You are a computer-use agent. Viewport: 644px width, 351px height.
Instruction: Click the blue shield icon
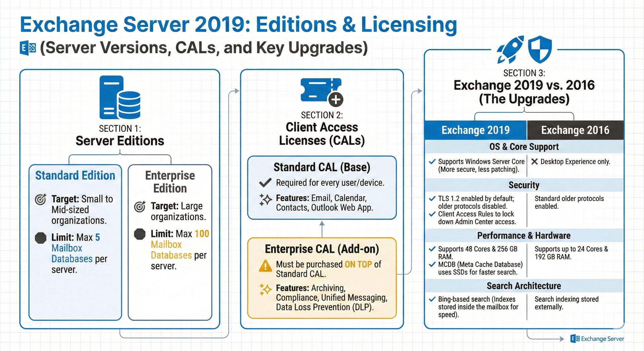[540, 50]
